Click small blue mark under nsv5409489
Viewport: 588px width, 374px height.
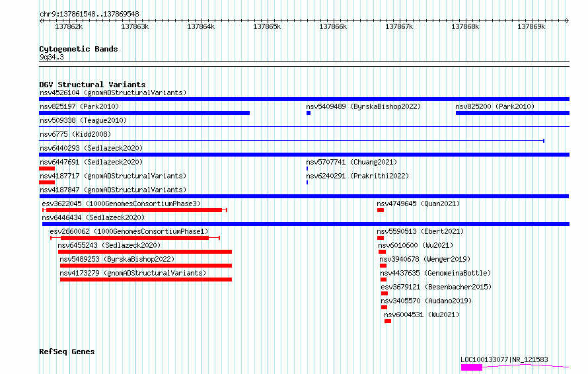309,113
